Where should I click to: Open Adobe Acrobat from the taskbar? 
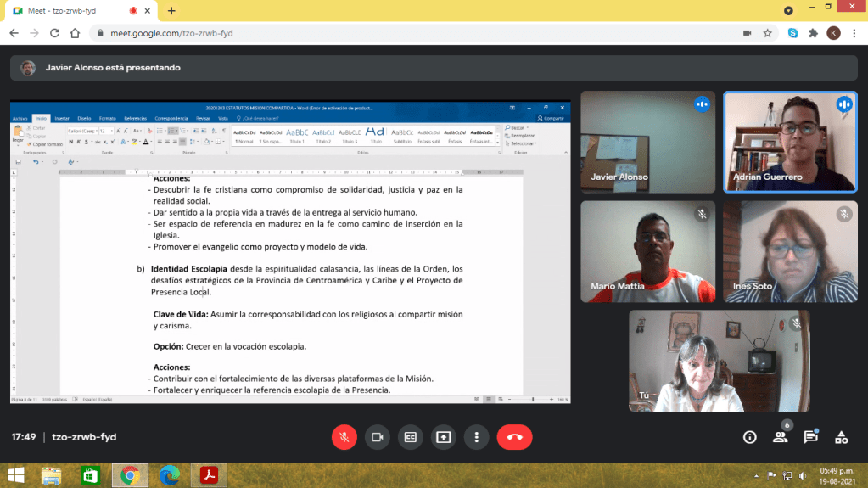click(x=208, y=475)
